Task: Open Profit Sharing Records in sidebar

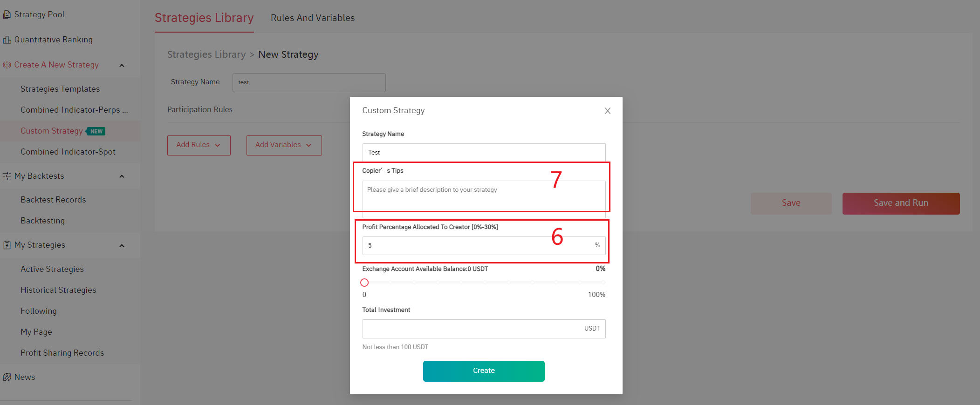Action: click(x=62, y=353)
